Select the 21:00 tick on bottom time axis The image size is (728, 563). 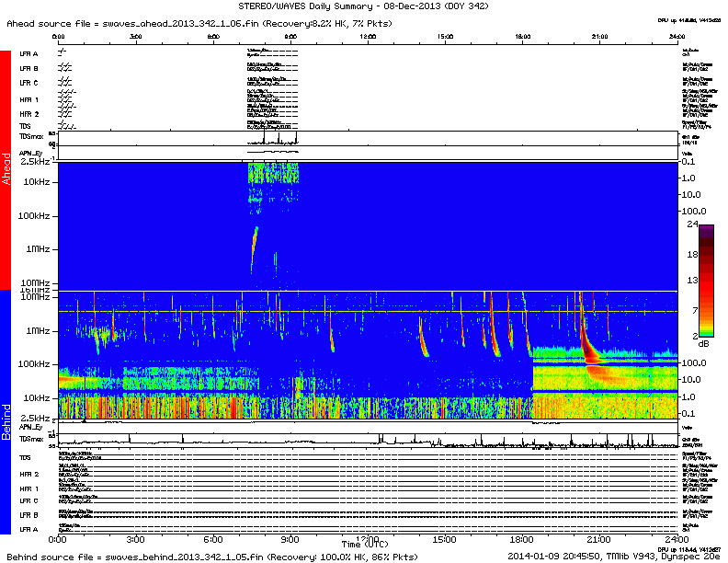pyautogui.click(x=598, y=537)
